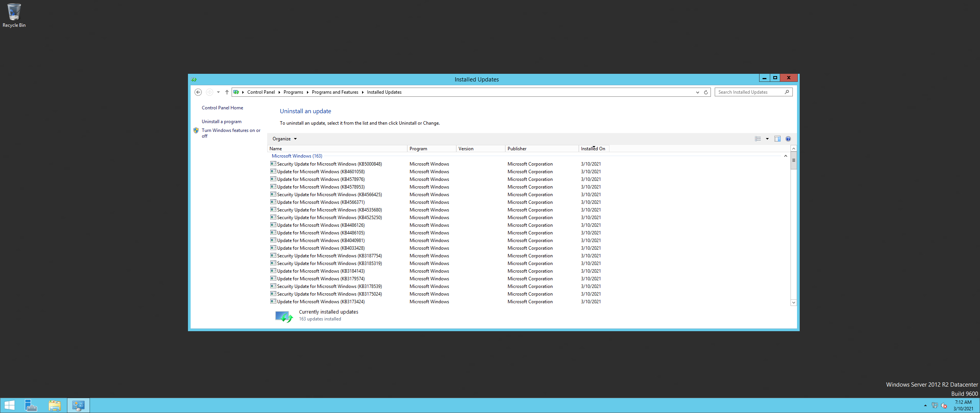Click the Programs breadcrumb
Viewport: 980px width, 413px height.
[x=293, y=92]
